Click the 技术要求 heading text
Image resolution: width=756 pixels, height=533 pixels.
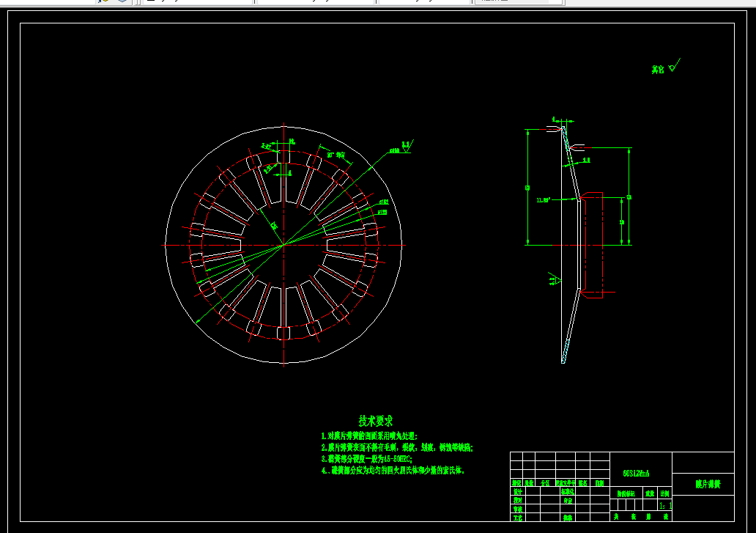375,421
